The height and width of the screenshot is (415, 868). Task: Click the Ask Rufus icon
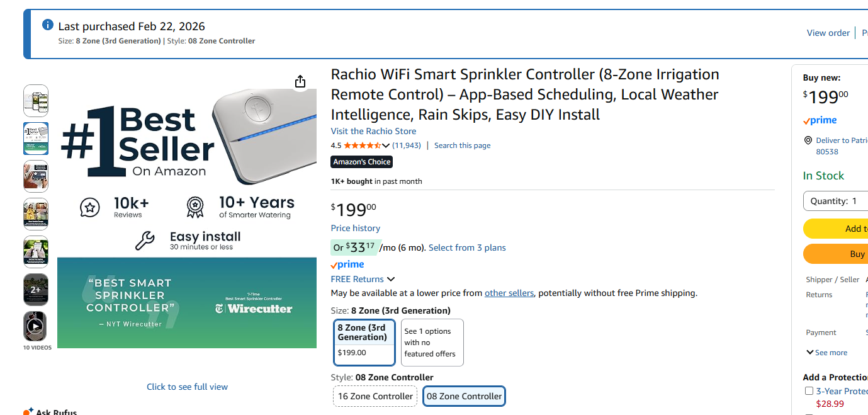(28, 412)
